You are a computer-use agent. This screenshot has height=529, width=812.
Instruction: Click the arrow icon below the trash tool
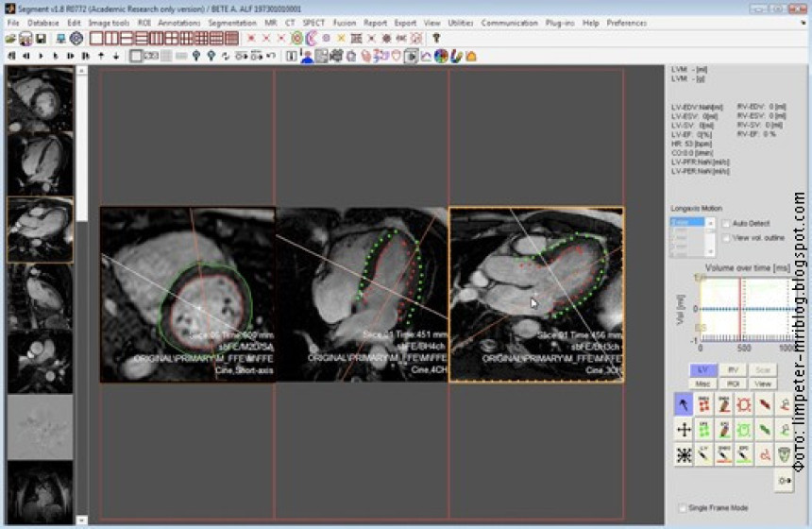pos(785,481)
